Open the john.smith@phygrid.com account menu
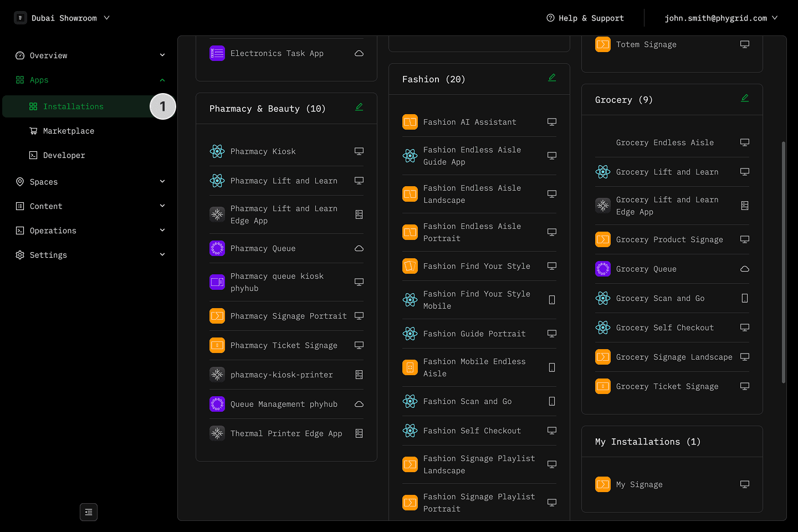The height and width of the screenshot is (532, 798). [721, 18]
